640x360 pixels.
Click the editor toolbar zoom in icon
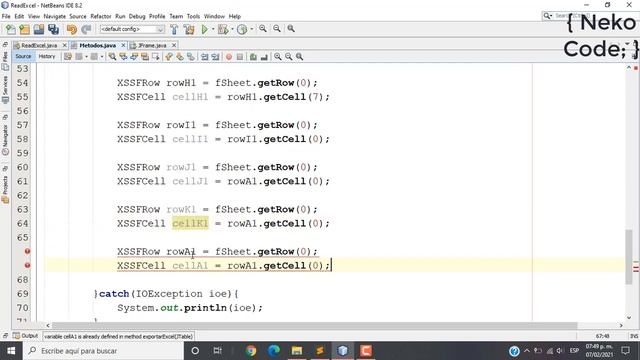coord(278,57)
